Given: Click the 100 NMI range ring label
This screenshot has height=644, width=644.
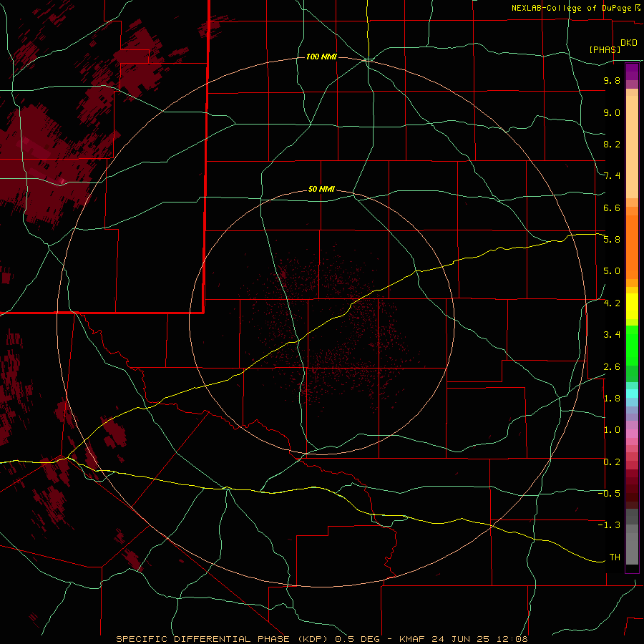Looking at the screenshot, I should [321, 57].
